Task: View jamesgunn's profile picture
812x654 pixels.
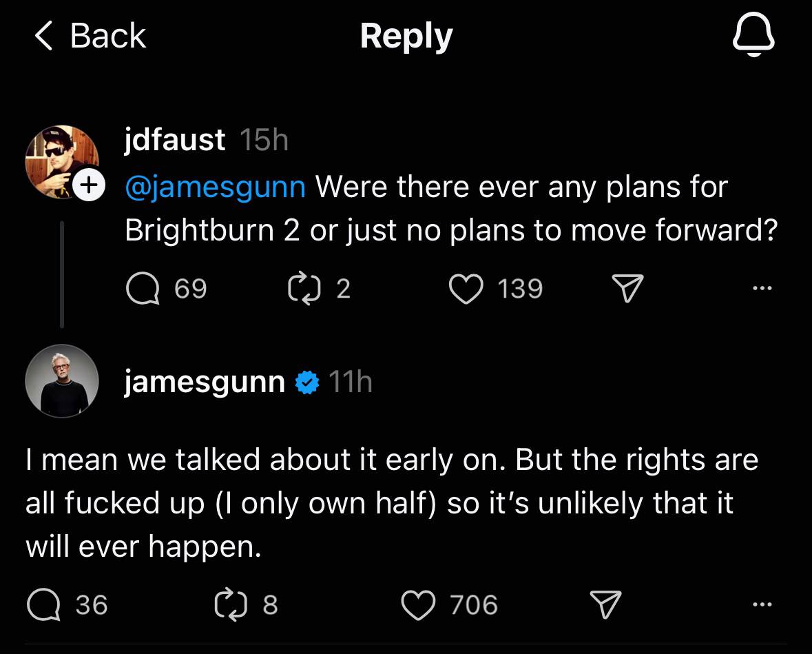Action: pyautogui.click(x=62, y=381)
